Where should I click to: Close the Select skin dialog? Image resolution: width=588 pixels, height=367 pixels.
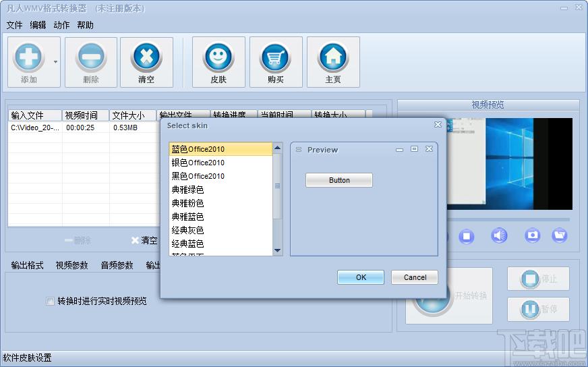438,124
